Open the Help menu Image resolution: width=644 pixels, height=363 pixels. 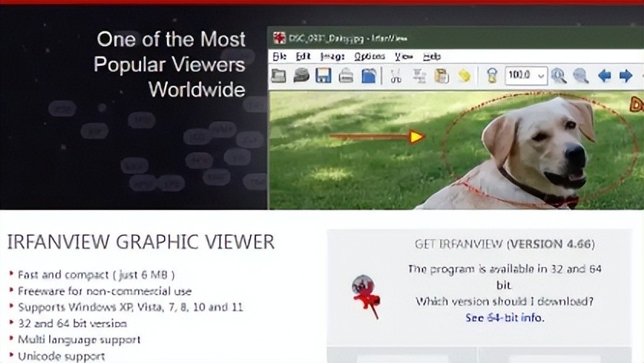point(432,56)
